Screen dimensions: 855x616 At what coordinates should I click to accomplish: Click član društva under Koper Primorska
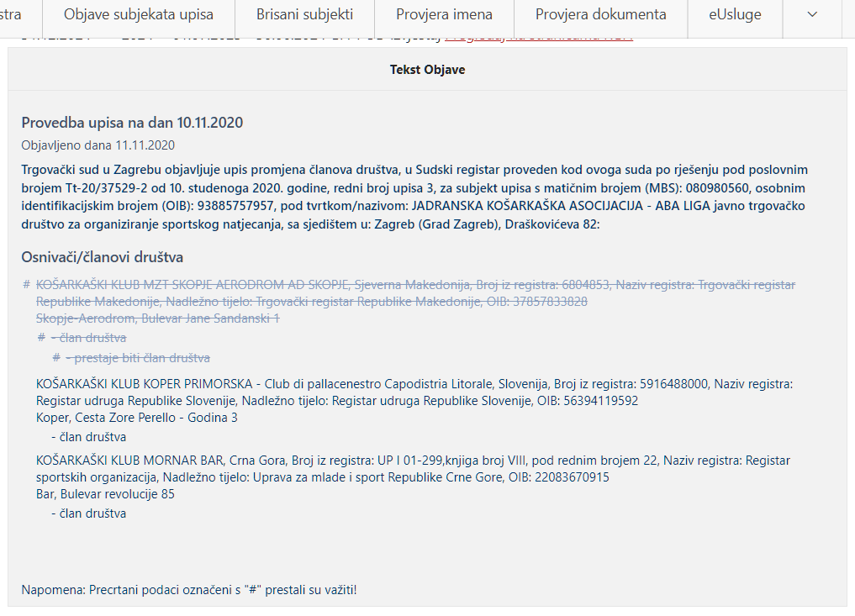[x=89, y=437]
